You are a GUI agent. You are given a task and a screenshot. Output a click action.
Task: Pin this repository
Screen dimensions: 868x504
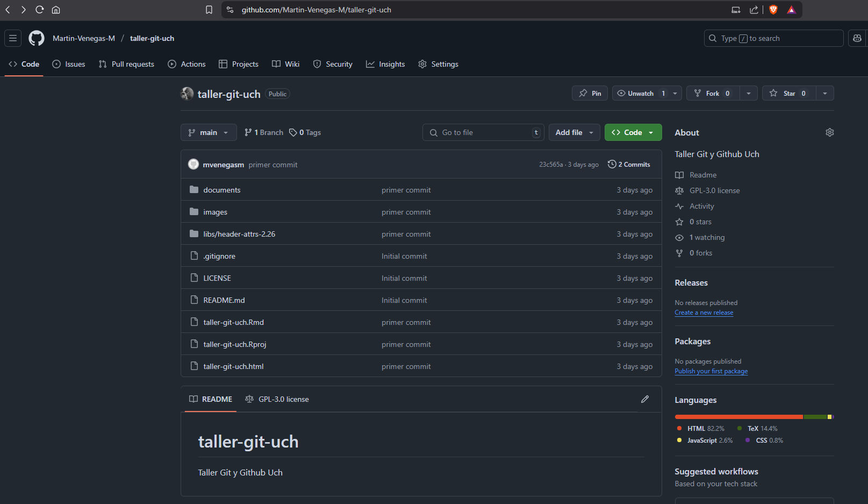[x=590, y=93]
